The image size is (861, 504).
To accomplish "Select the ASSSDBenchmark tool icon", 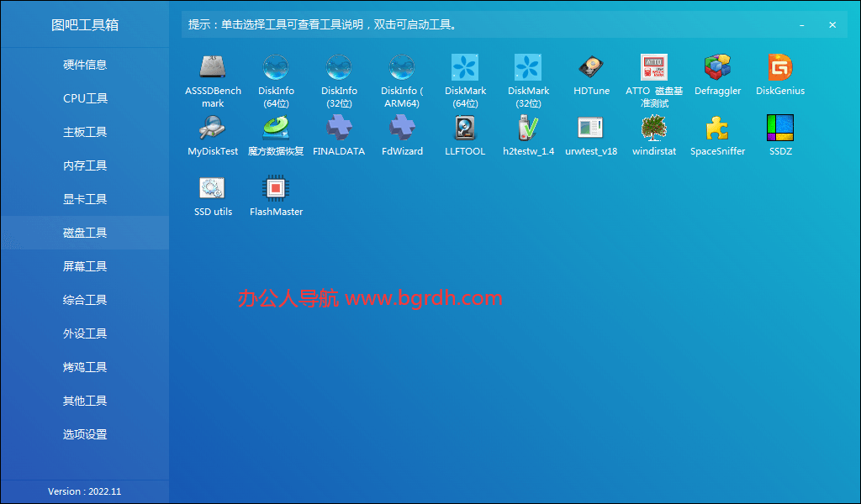I will [213, 67].
